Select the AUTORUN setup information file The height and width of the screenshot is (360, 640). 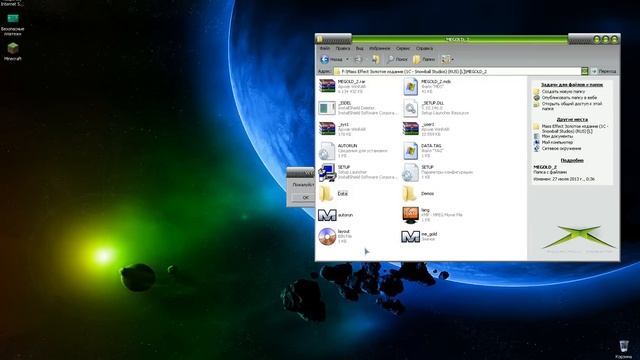coord(353,151)
